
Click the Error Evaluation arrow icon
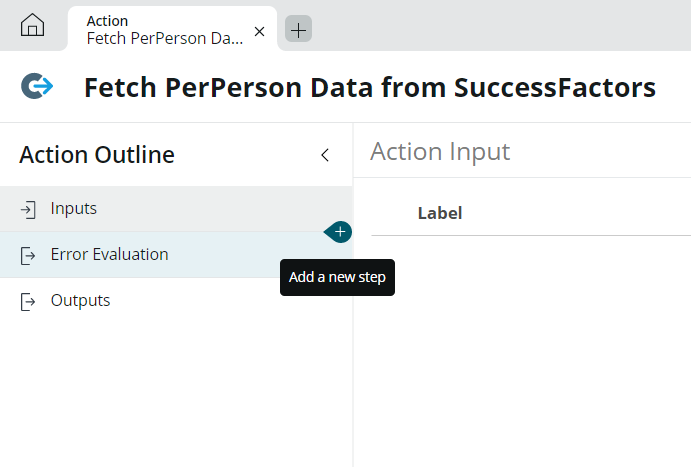28,256
